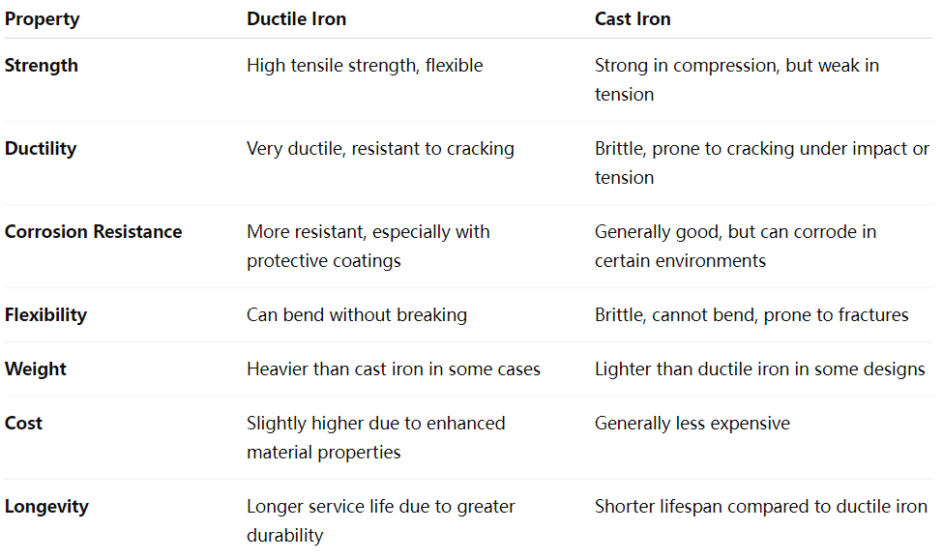Click the "High tensile strength, flexible" cell
Screen dimensions: 943x560
pos(365,66)
